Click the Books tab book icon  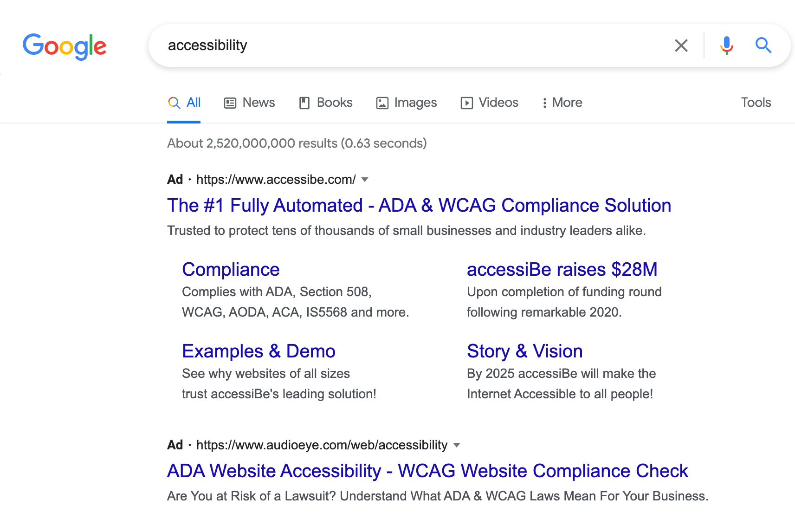304,103
